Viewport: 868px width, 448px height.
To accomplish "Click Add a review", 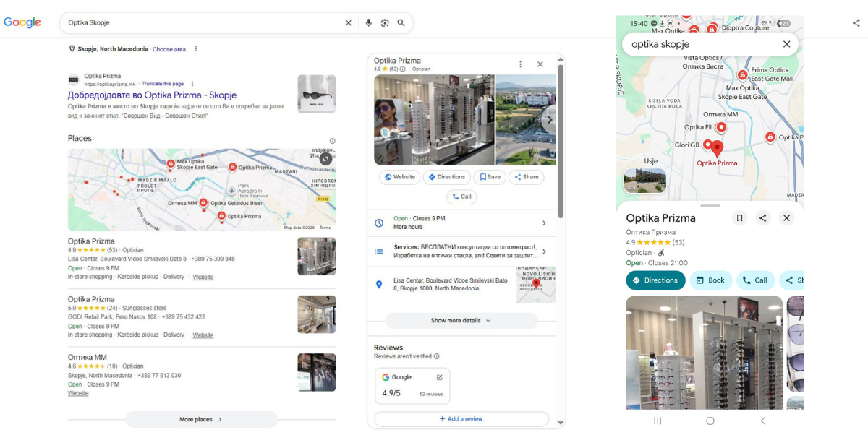I will [461, 419].
